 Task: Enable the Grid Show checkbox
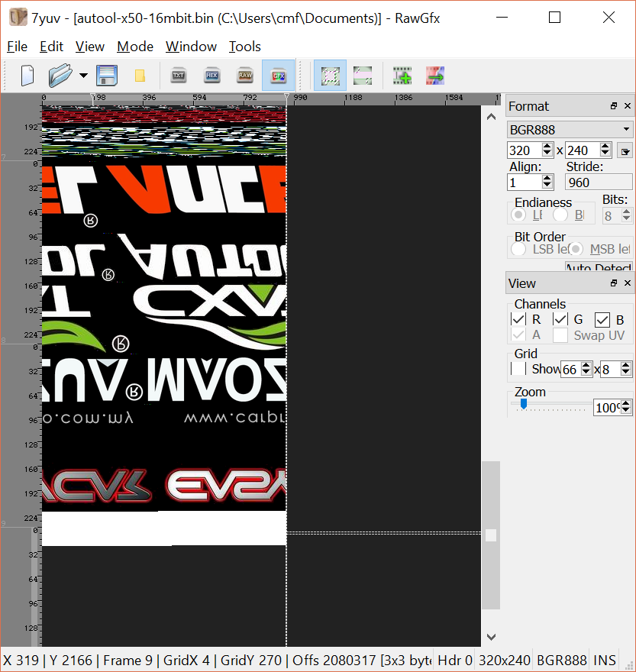(x=518, y=369)
